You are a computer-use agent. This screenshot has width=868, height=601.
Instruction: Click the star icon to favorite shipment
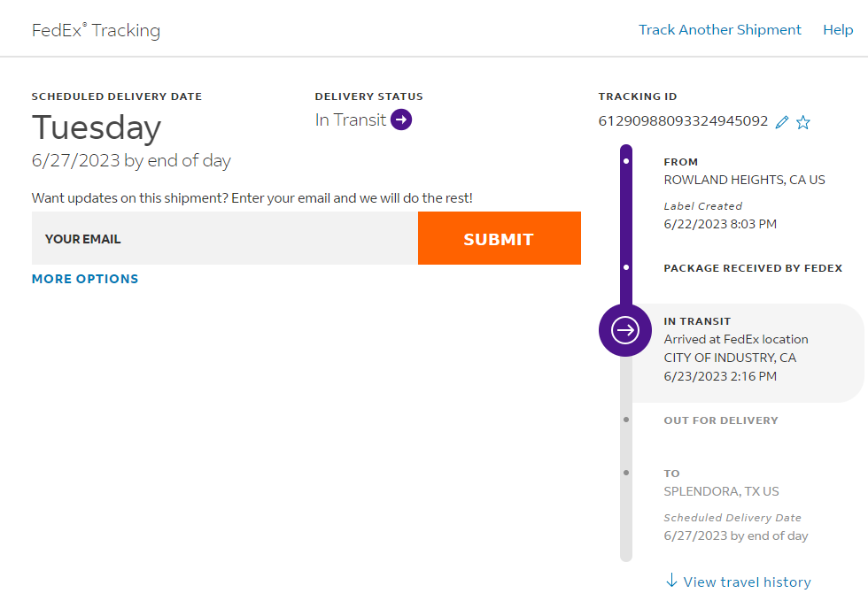(803, 122)
